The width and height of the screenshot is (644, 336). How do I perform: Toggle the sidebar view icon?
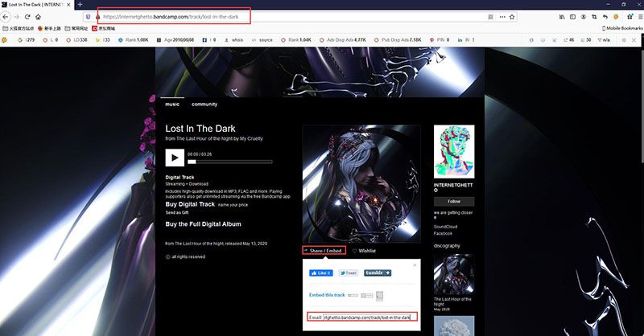[572, 17]
